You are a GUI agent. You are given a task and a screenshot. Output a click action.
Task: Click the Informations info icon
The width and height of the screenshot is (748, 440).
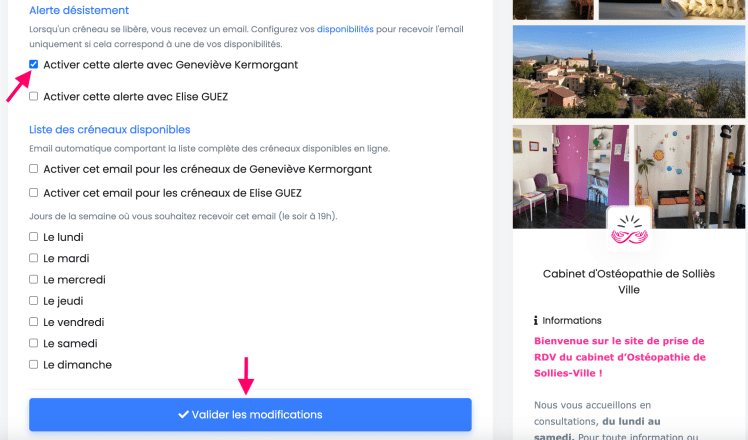[536, 321]
